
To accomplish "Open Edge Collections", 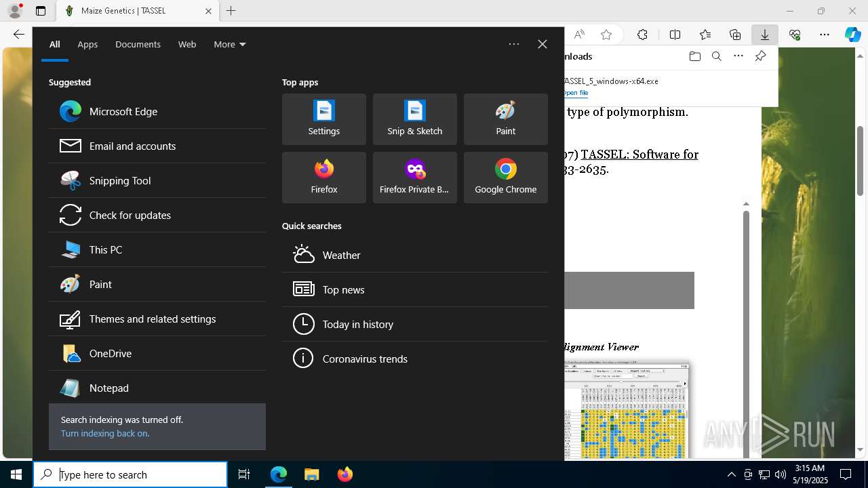I will coord(735,35).
